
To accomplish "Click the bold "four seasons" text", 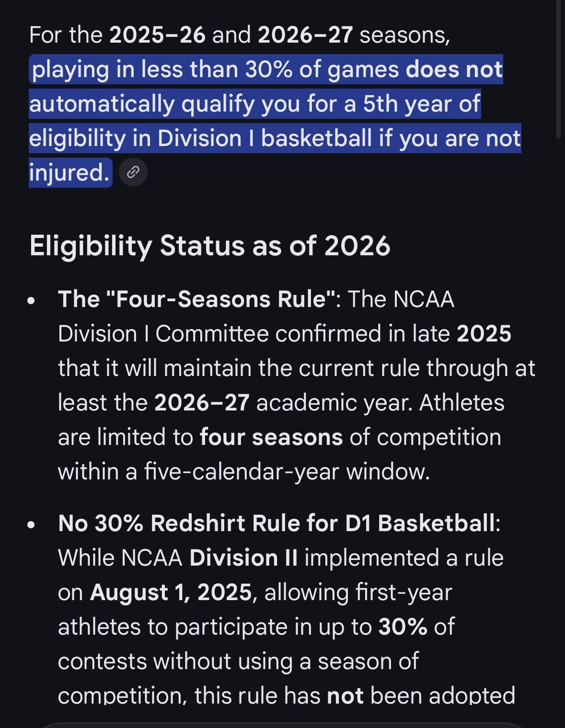I will [x=271, y=437].
